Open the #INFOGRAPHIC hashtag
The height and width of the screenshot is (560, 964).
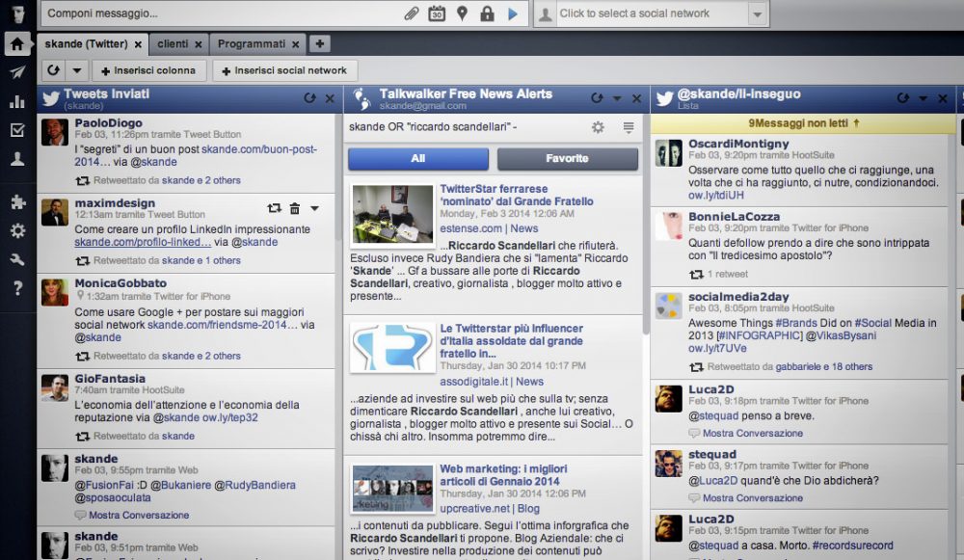click(x=760, y=335)
